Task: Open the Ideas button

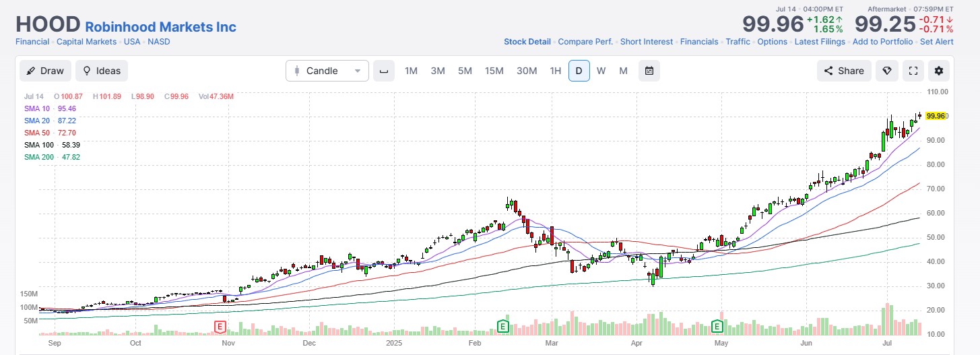Action: [x=101, y=71]
